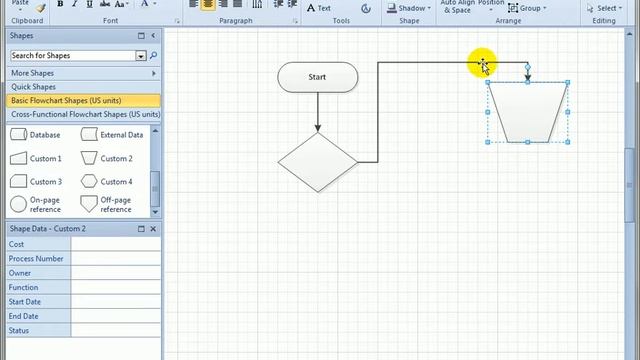Select the Off-page reference shape
Image resolution: width=640 pixels, height=360 pixels.
pyautogui.click(x=106, y=204)
